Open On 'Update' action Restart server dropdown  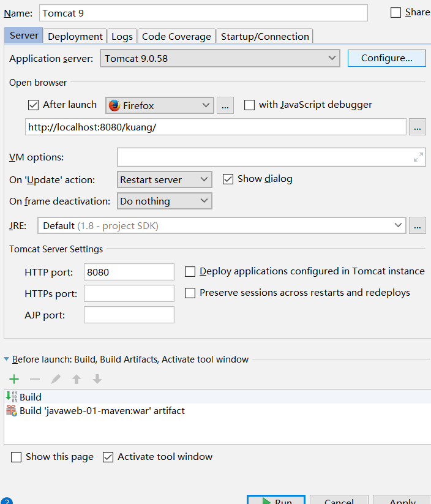click(x=165, y=179)
